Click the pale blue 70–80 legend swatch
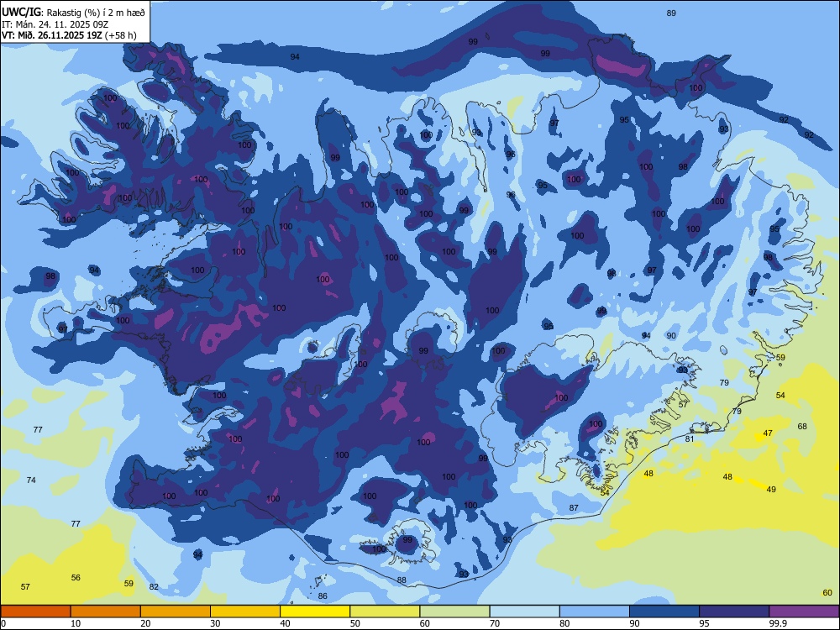The height and width of the screenshot is (630, 840). coord(524,612)
